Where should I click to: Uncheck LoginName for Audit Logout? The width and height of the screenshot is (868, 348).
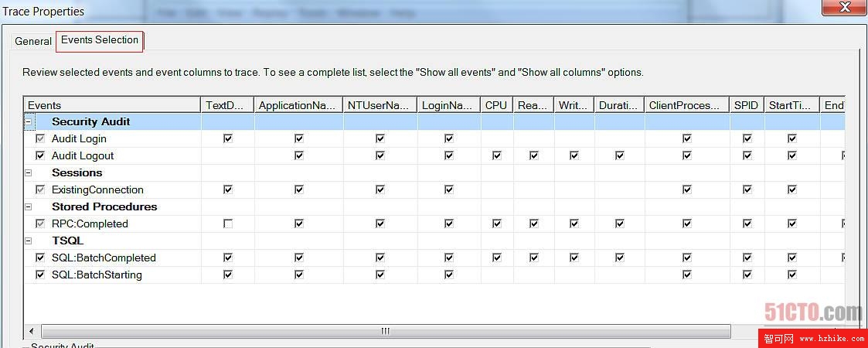point(449,155)
